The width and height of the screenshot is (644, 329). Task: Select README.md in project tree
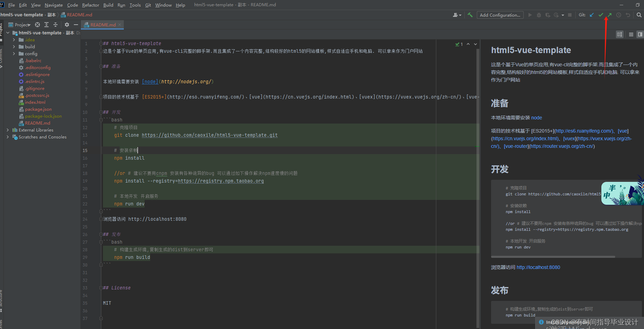pos(37,123)
